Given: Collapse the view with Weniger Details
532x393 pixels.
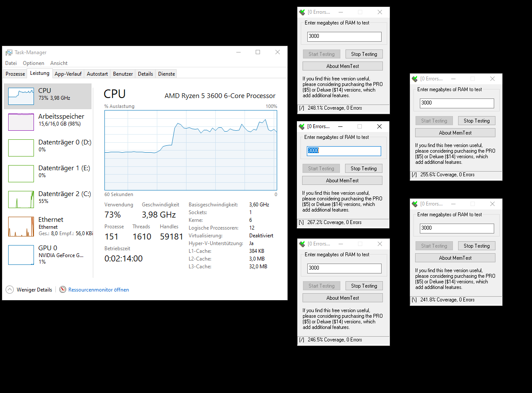Looking at the screenshot, I should click(29, 290).
